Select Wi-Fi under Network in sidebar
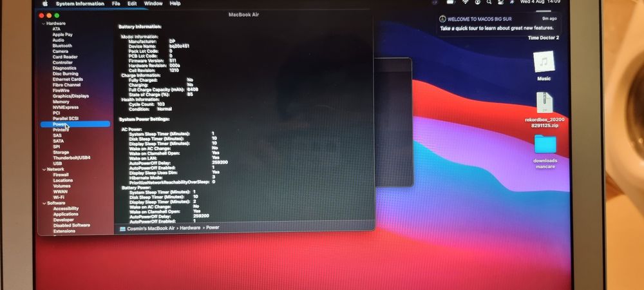644x290 pixels. point(59,197)
